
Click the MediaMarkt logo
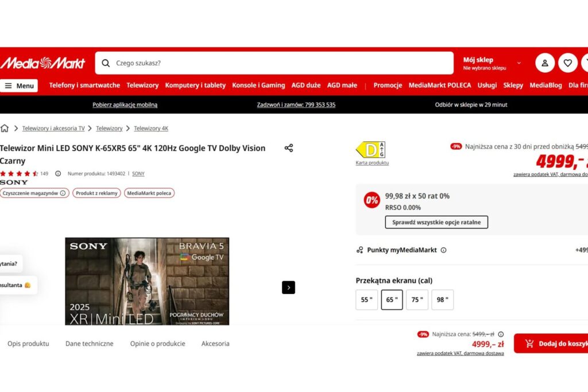click(x=42, y=63)
